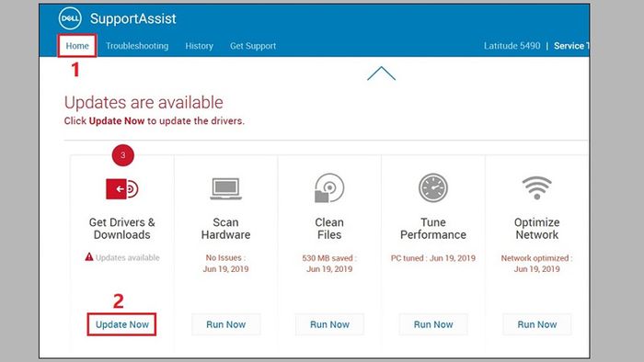Select the Scan Hardware laptop icon
This screenshot has width=644, height=362.
[226, 188]
